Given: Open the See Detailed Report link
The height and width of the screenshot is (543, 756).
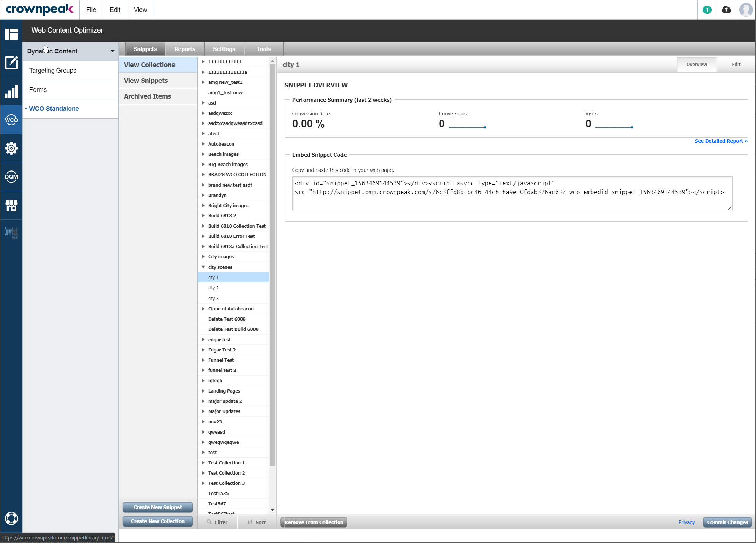Looking at the screenshot, I should click(721, 141).
